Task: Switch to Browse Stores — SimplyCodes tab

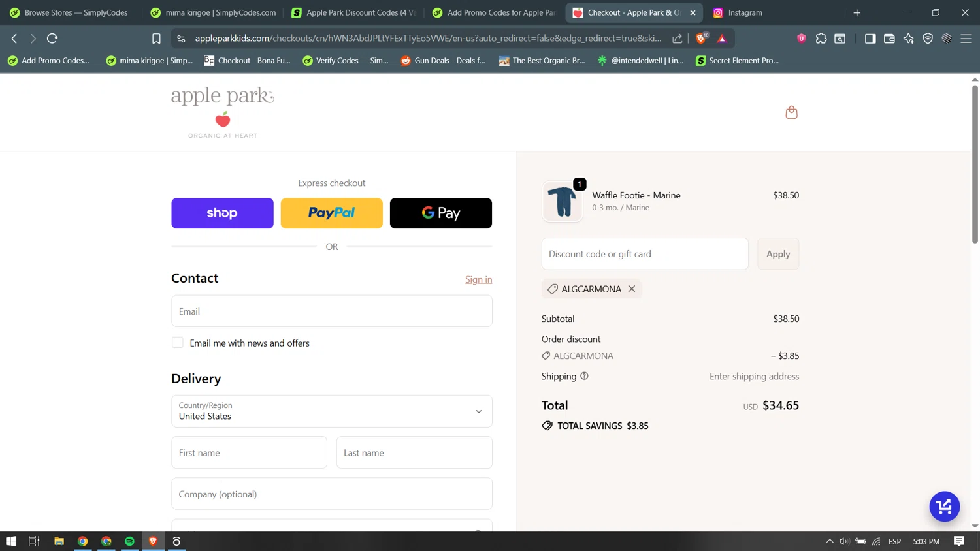Action: tap(70, 12)
